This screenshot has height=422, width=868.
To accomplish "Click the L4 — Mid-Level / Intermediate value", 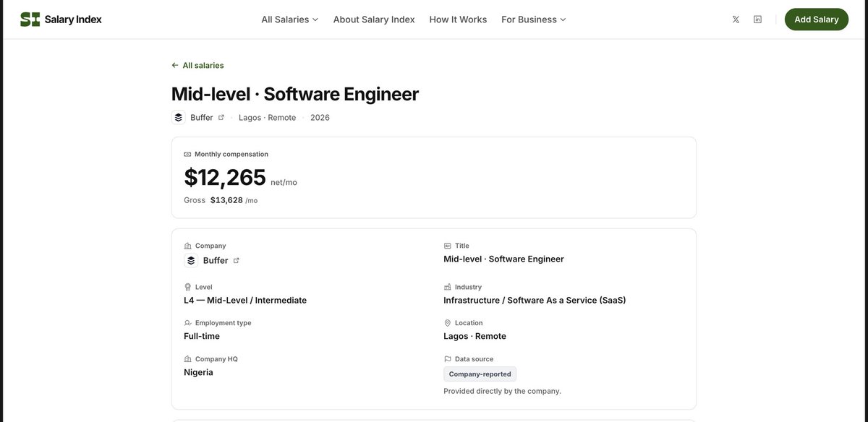I will pyautogui.click(x=245, y=300).
